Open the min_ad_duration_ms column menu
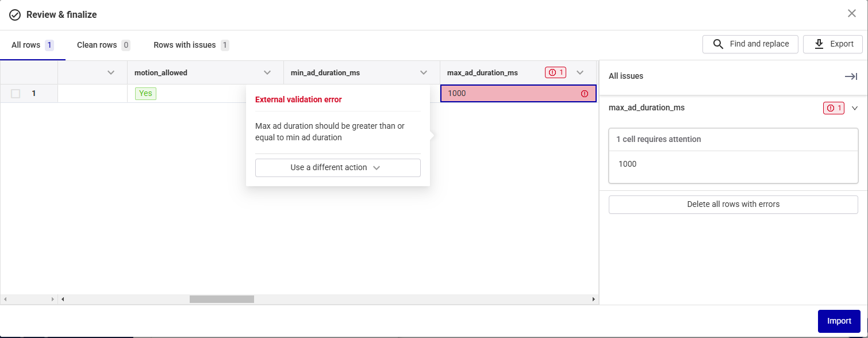The width and height of the screenshot is (868, 338). coord(424,72)
